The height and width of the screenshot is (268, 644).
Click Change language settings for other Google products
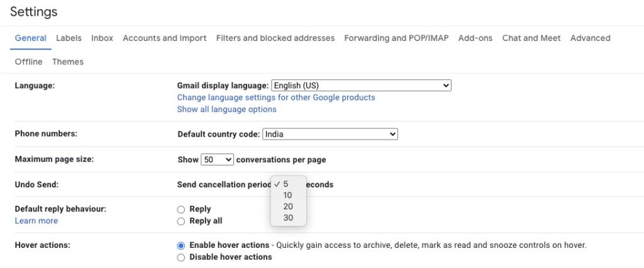click(276, 98)
